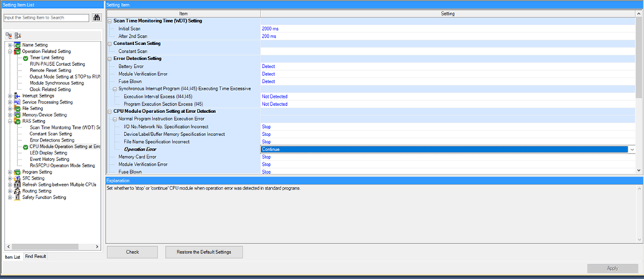Screen dimensions: 644x279
Task: Click green check beside Timer Limit Setting
Action: pos(26,58)
